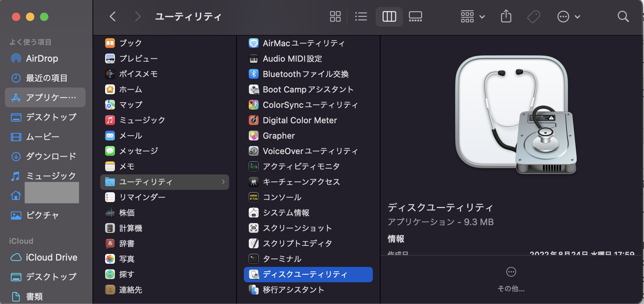Select the ホーム app icon

110,89
